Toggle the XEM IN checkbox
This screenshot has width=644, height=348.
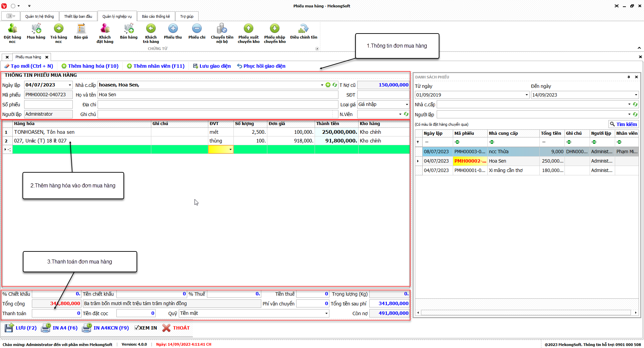coord(137,328)
